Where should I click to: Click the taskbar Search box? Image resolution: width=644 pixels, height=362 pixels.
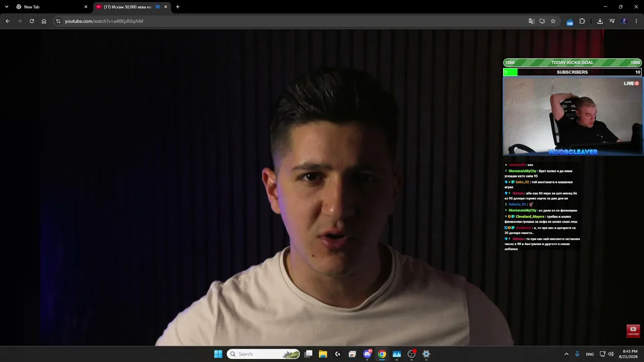263,354
